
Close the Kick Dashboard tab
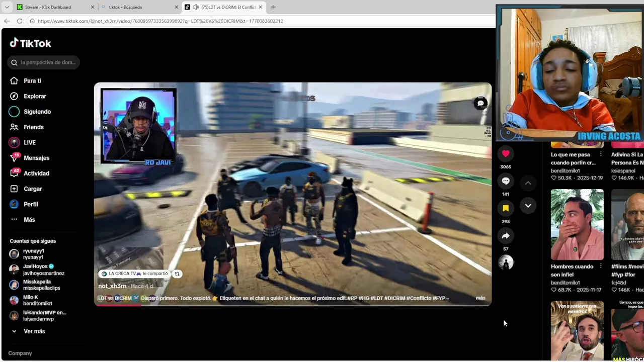(93, 7)
